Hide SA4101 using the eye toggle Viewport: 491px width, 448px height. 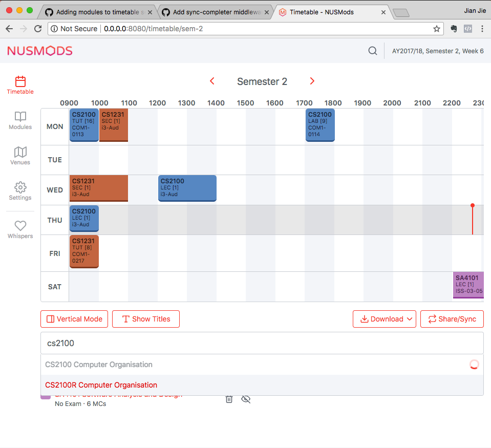246,399
